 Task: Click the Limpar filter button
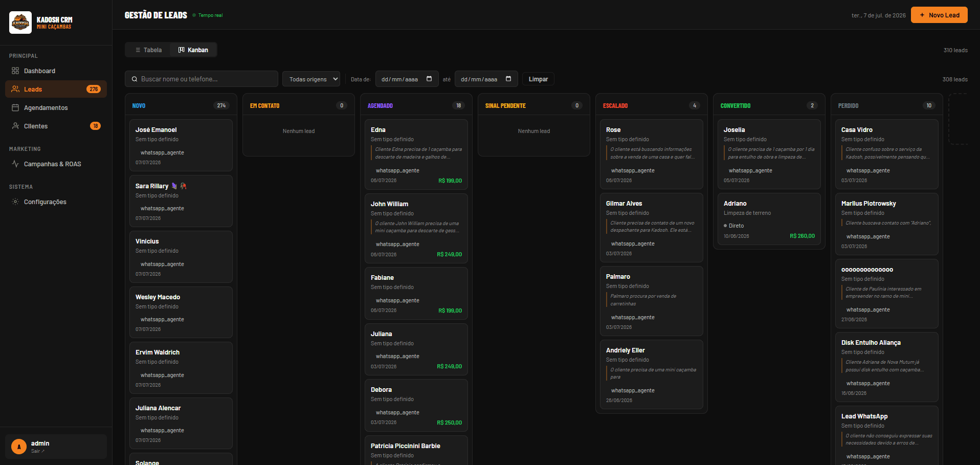pos(538,79)
